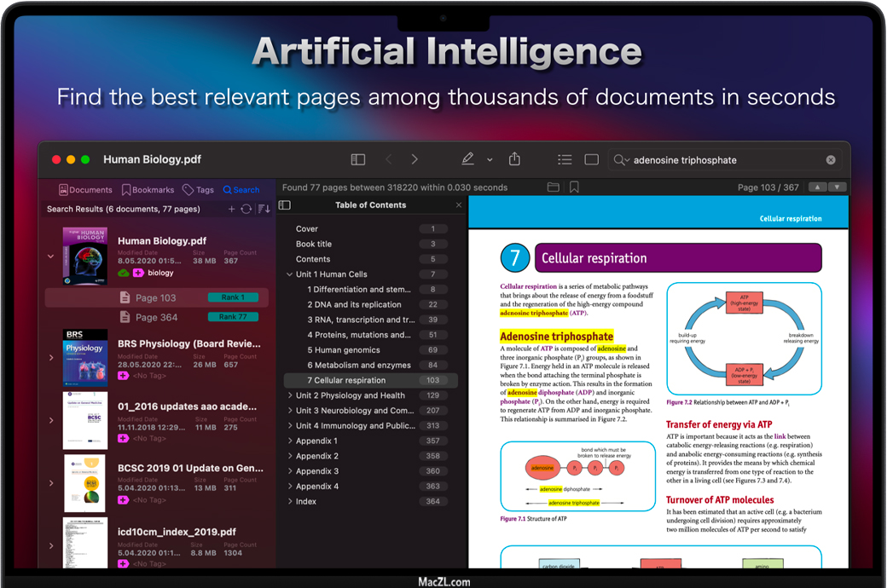Expand Unit 2 Physiology and Health

pyautogui.click(x=290, y=395)
